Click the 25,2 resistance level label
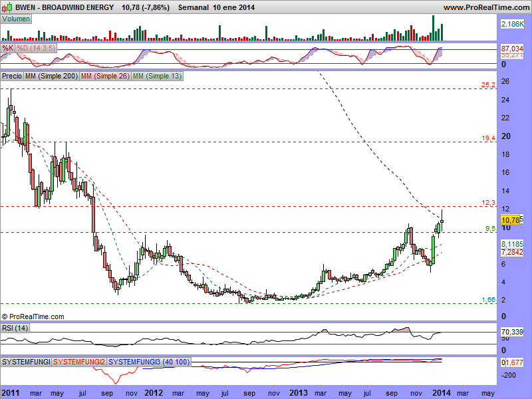Image resolution: width=532 pixels, height=399 pixels. [x=488, y=85]
